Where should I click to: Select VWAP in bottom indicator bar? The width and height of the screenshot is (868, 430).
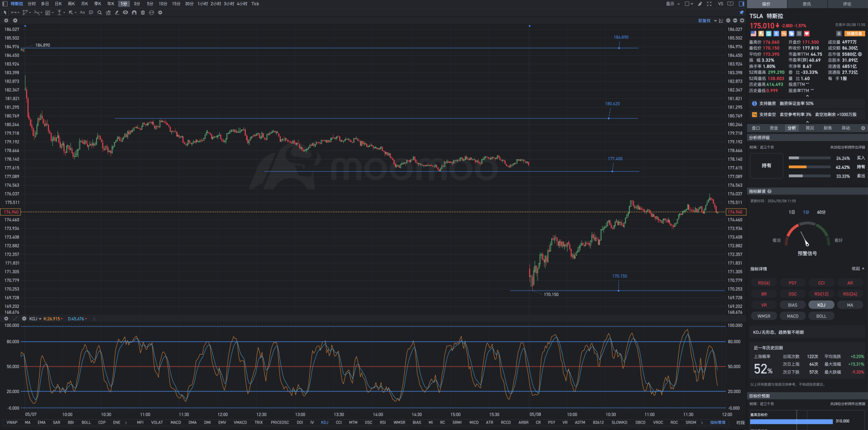pos(12,422)
